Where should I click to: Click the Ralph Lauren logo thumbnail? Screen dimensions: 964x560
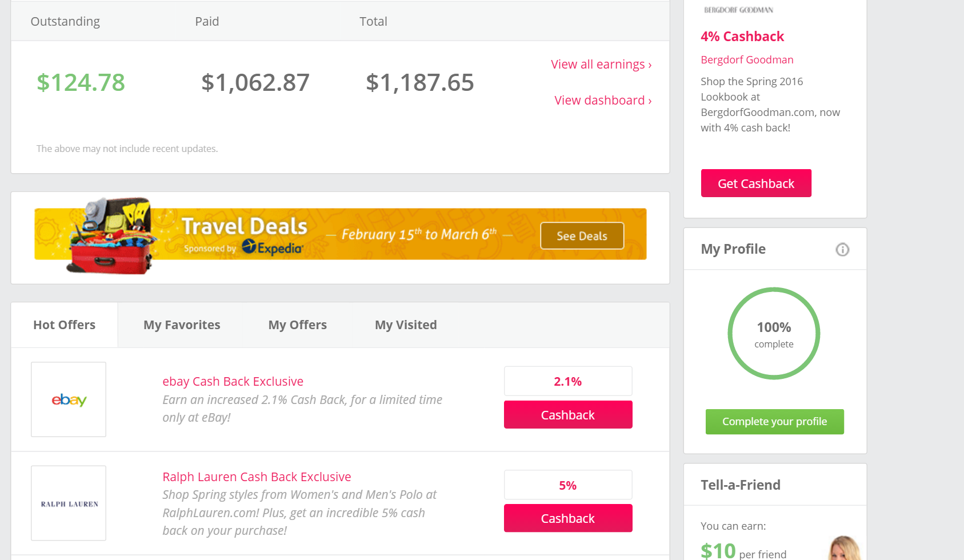pos(69,503)
